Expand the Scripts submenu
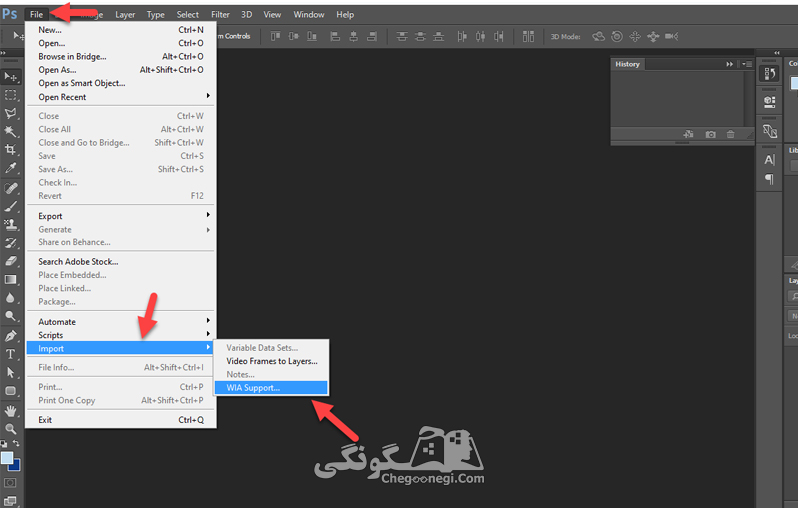The height and width of the screenshot is (508, 798). (x=121, y=335)
